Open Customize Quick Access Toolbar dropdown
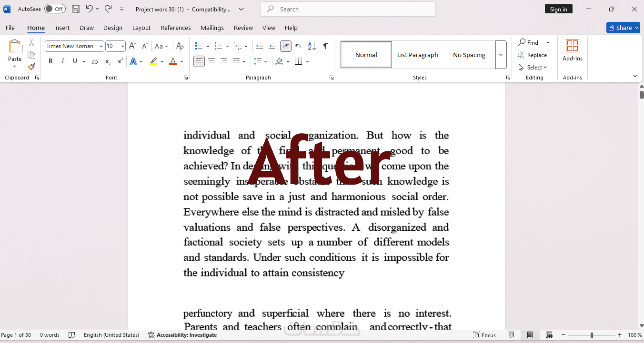Screen dimensions: 644x343 pyautogui.click(x=121, y=9)
